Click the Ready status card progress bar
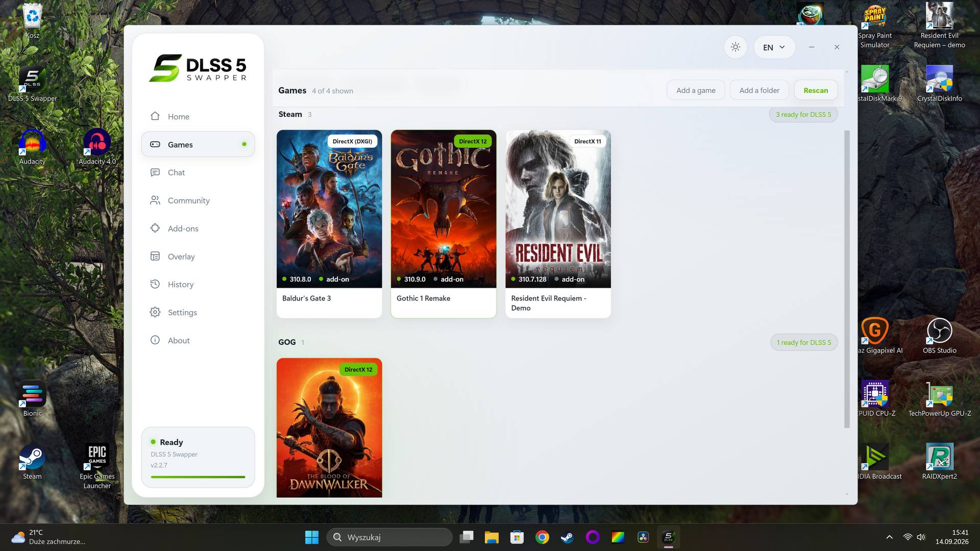 coord(198,477)
